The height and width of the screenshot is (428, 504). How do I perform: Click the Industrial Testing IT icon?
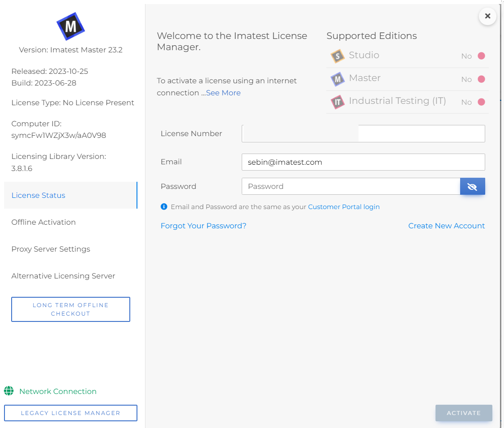point(337,102)
